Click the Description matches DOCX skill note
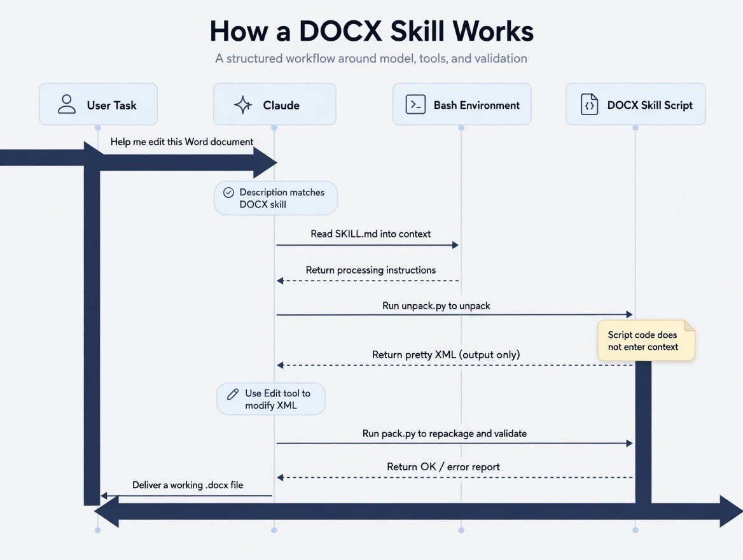Image resolution: width=743 pixels, height=560 pixels. click(276, 198)
